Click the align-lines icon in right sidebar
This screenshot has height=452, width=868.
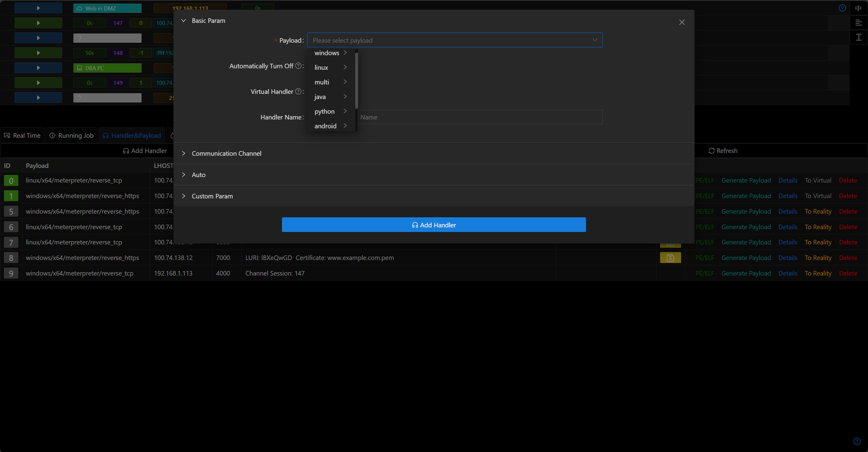tap(859, 23)
